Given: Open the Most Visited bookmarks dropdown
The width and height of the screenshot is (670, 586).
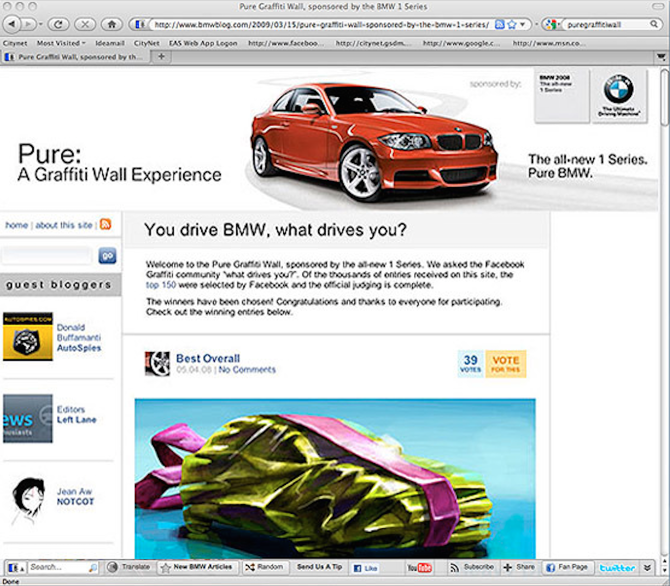Looking at the screenshot, I should [x=61, y=43].
